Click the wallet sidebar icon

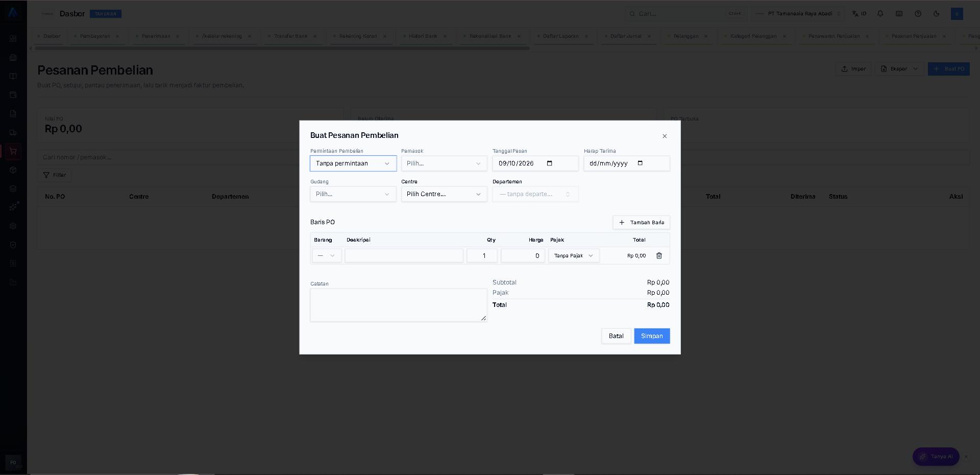[x=13, y=94]
